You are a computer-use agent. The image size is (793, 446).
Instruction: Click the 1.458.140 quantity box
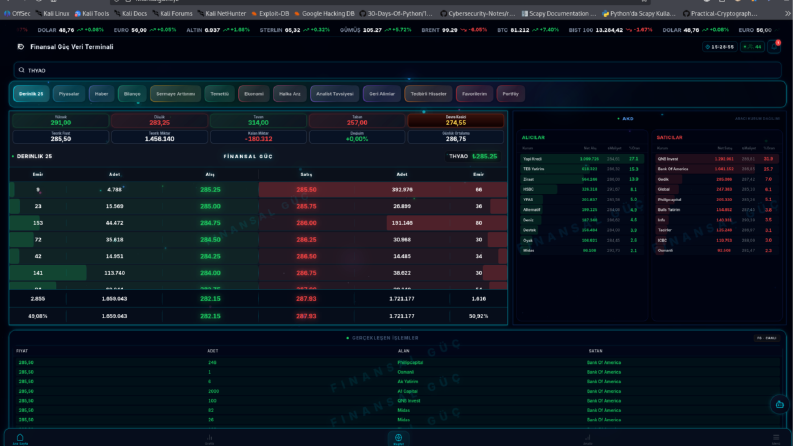tap(159, 137)
